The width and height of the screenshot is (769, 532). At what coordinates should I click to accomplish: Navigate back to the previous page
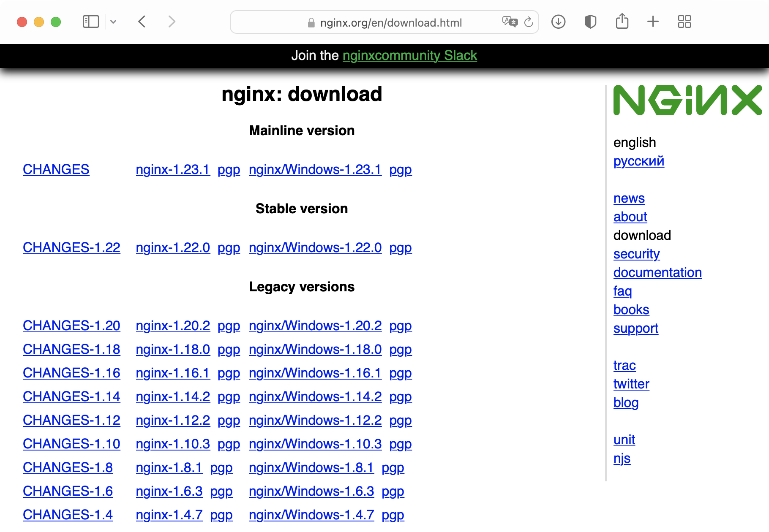142,21
